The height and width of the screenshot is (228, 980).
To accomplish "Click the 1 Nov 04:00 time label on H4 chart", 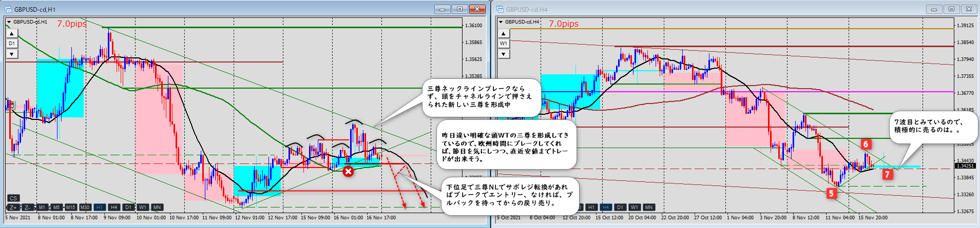I will coord(740,218).
